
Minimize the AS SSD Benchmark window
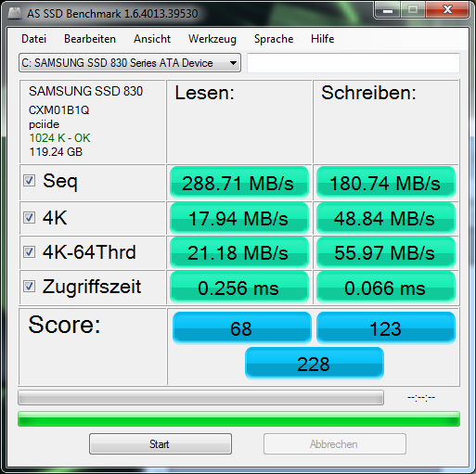pyautogui.click(x=387, y=10)
